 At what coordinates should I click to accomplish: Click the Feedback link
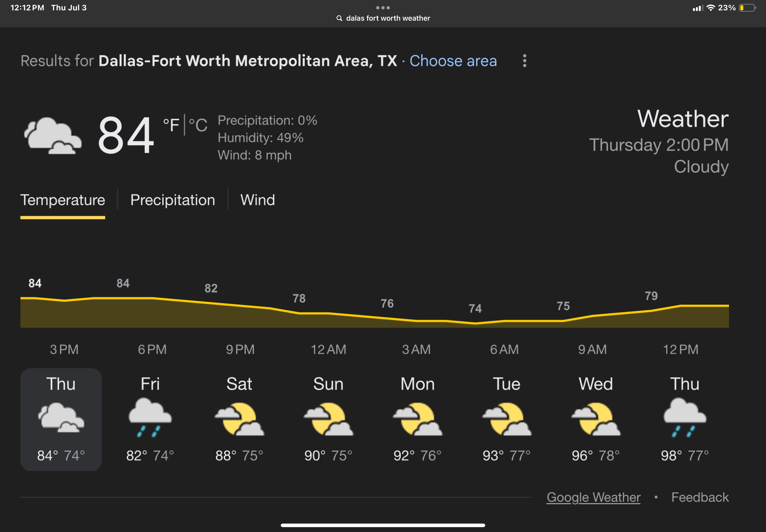pos(700,497)
